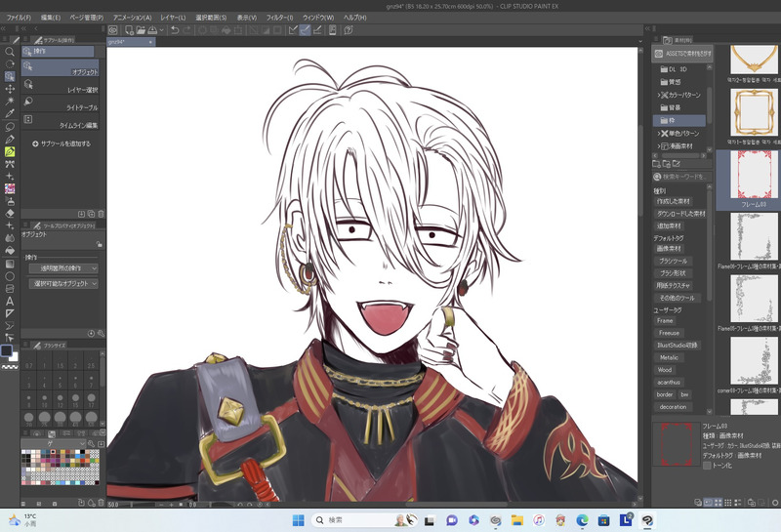The width and height of the screenshot is (781, 532).
Task: Click the ダウンロードした素材 filter button
Action: coord(680,214)
